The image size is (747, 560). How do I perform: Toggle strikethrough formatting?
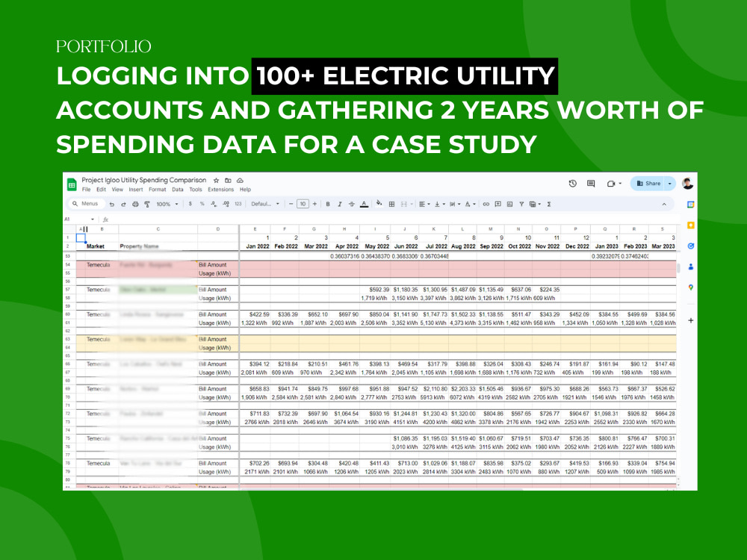point(352,205)
